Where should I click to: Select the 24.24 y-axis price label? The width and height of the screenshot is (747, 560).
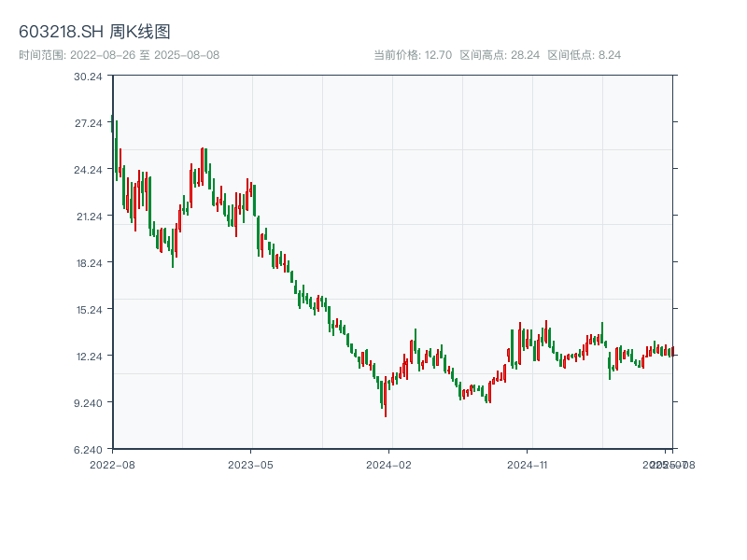88,169
